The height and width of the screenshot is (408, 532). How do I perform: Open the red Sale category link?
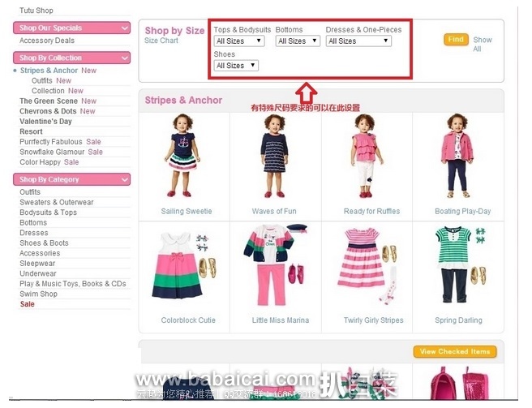27,304
